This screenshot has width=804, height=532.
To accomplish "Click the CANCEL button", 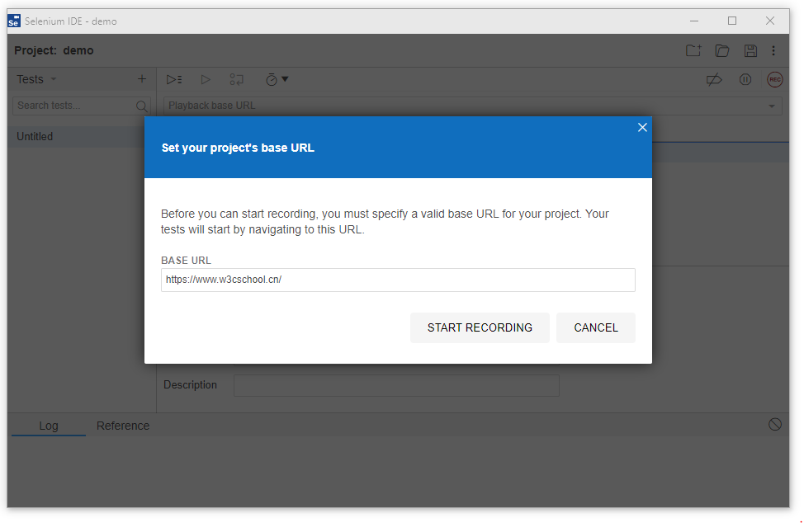I will pos(595,327).
